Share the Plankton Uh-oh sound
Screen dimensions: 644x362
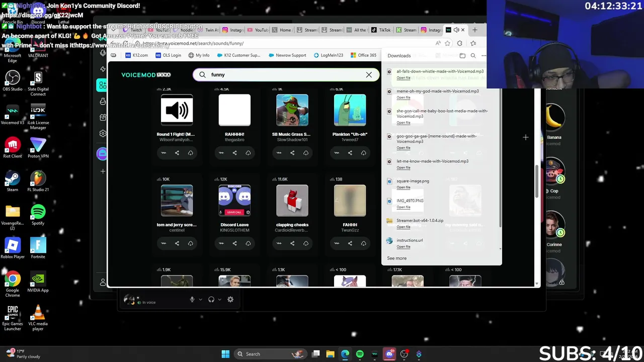click(x=350, y=153)
